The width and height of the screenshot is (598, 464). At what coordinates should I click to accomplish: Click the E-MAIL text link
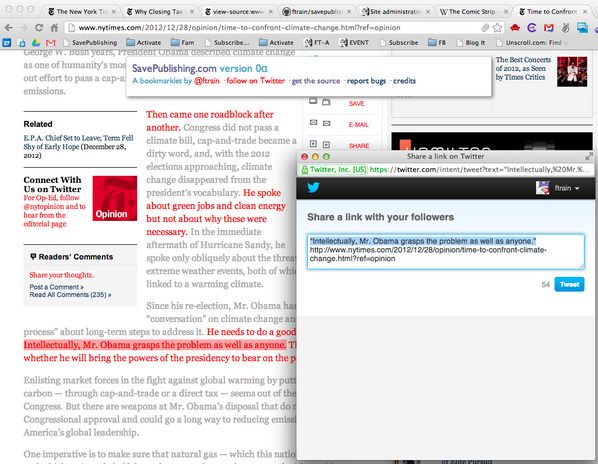[x=358, y=125]
